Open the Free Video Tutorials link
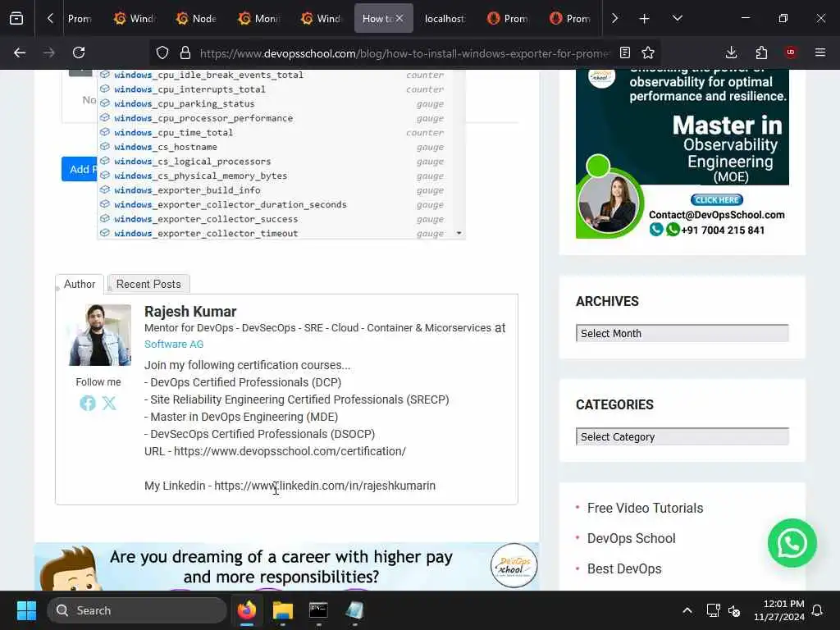 (645, 508)
